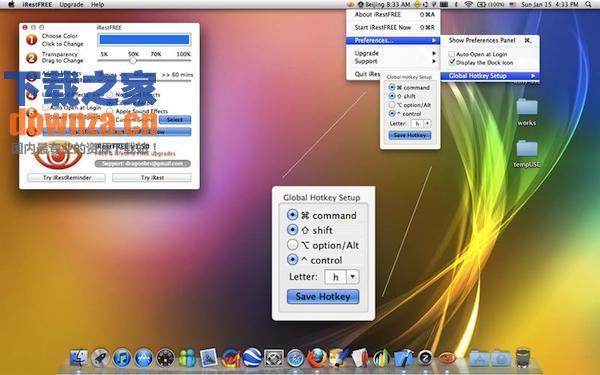Open Letter dropdown arrow in small Hotkey popup
The height and width of the screenshot is (375, 600).
tap(427, 124)
